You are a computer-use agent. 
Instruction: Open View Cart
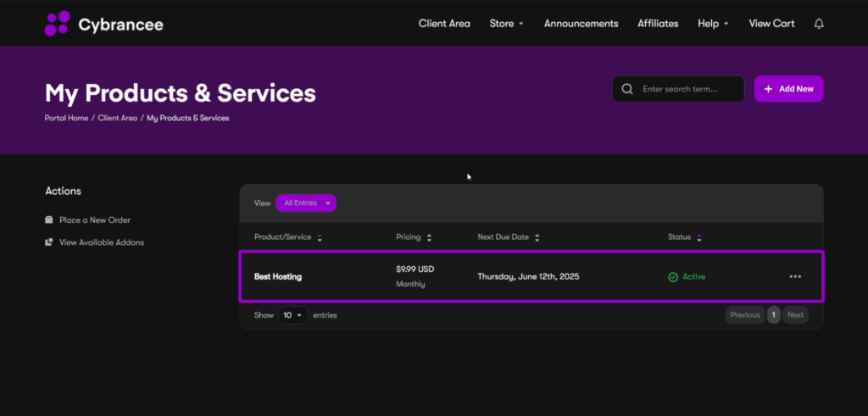click(771, 23)
